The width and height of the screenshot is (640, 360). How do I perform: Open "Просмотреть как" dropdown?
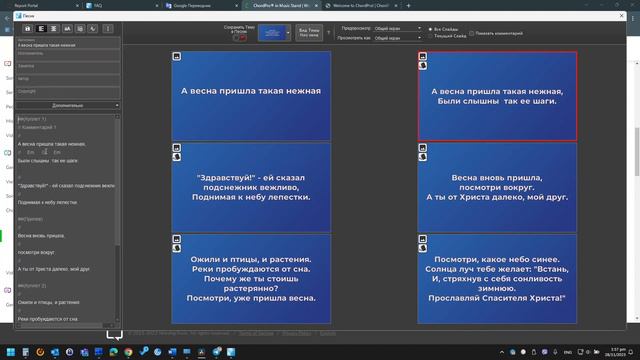click(398, 38)
